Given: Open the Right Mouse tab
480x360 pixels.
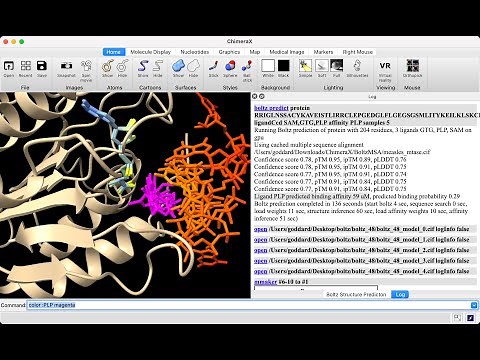Looking at the screenshot, I should (358, 52).
